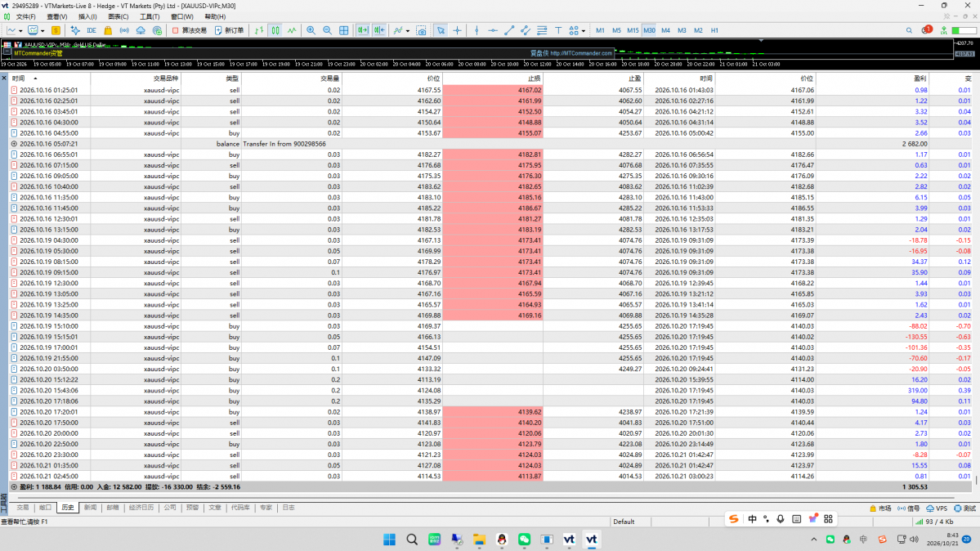Image resolution: width=980 pixels, height=551 pixels.
Task: Switch to the 交易 tab
Action: coord(23,508)
